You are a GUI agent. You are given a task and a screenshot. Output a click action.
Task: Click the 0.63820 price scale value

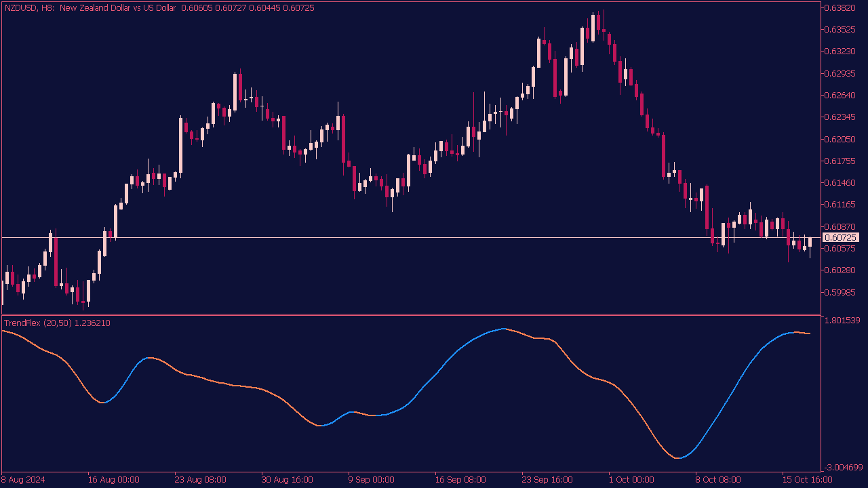[x=840, y=8]
